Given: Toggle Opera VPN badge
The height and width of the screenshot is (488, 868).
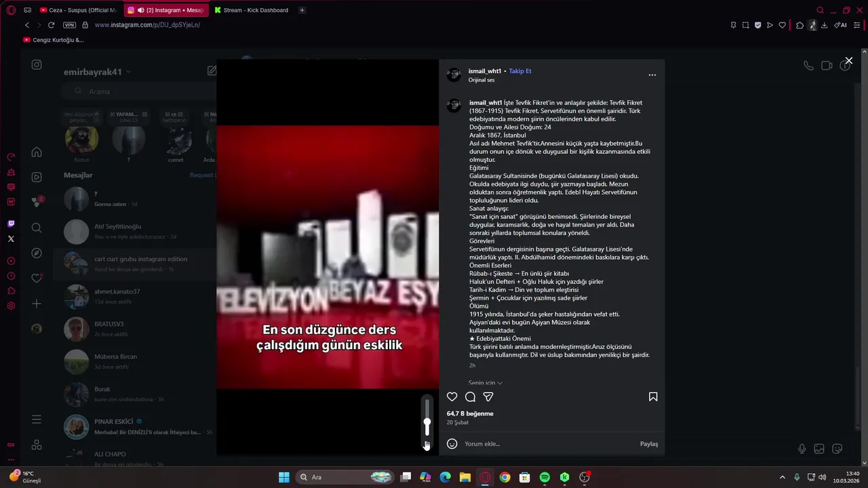Looking at the screenshot, I should [69, 25].
